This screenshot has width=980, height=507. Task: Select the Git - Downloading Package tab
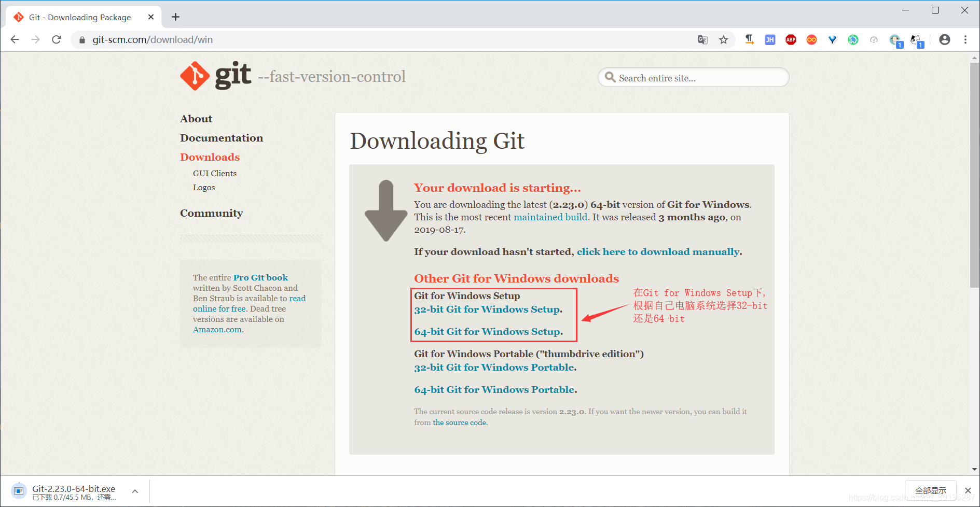click(83, 17)
